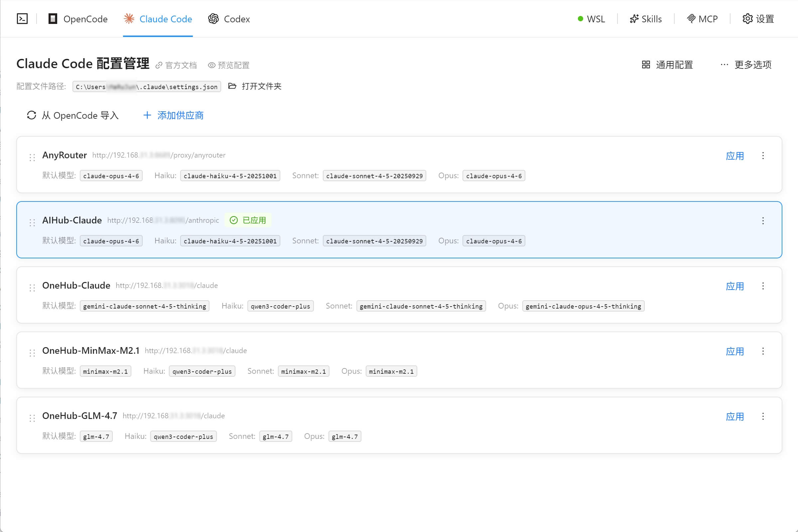This screenshot has width=798, height=532.
Task: Grab the drag handle of AIHub-Claude card
Action: (x=32, y=222)
